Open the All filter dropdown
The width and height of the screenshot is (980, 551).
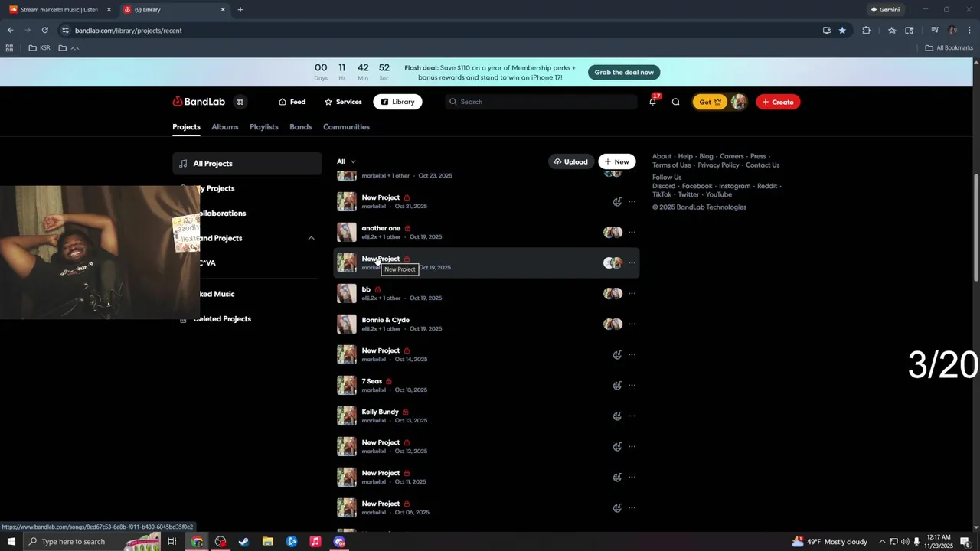[346, 161]
